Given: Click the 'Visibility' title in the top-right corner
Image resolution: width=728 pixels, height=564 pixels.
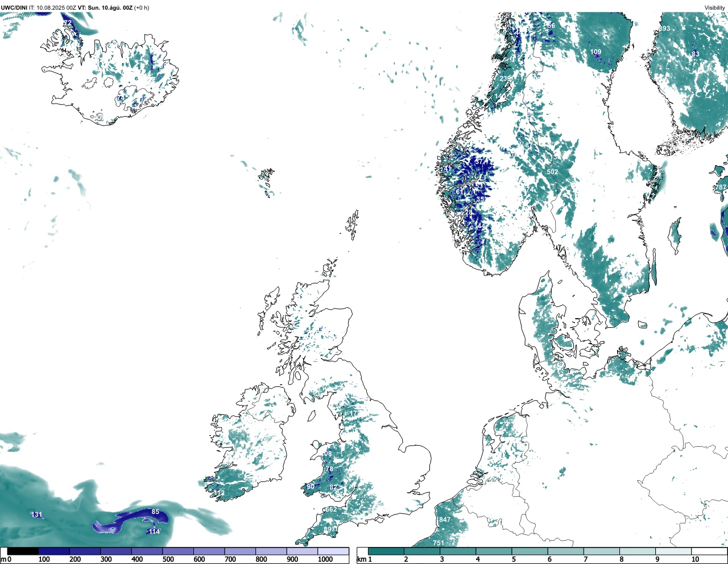Looking at the screenshot, I should click(715, 8).
